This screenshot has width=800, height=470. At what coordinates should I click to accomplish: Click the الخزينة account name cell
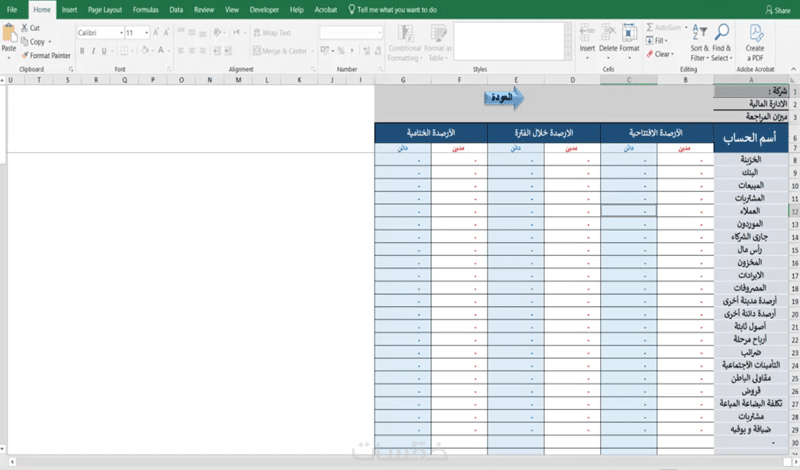(x=751, y=159)
